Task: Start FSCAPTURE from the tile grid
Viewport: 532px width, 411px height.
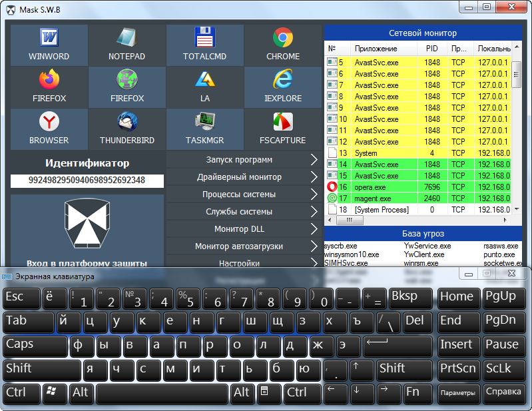Action: click(x=283, y=129)
